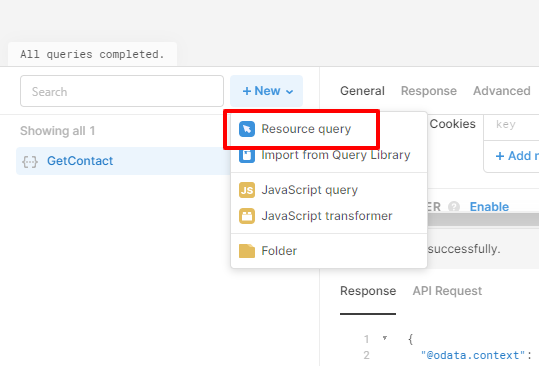Click the Import from Query Library icon

pyautogui.click(x=247, y=155)
